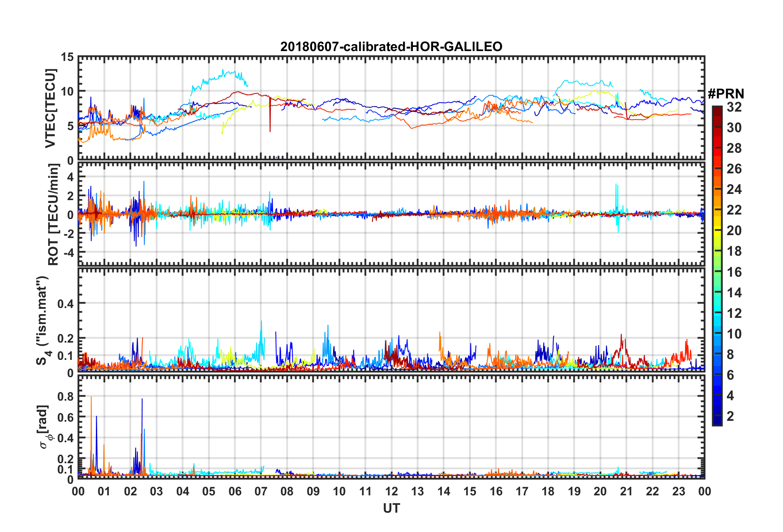Click x-axis tick label 06
Viewport: 783px width, 532px height.
click(x=235, y=491)
